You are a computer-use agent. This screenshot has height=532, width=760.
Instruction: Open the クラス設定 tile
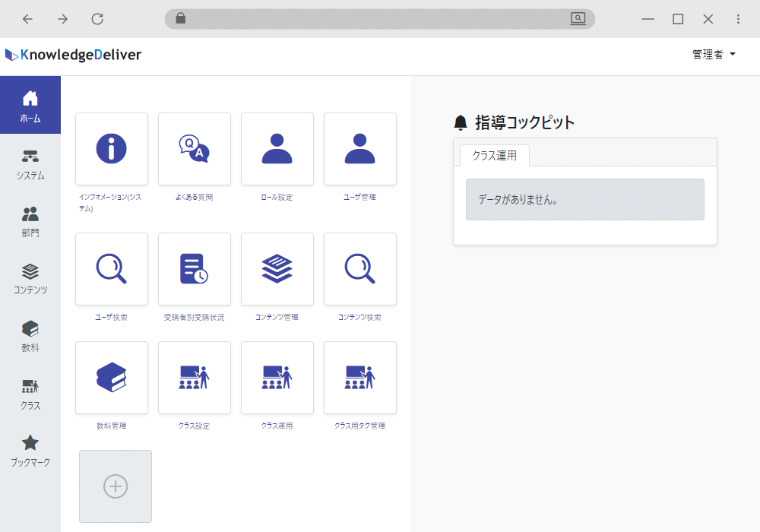(195, 378)
